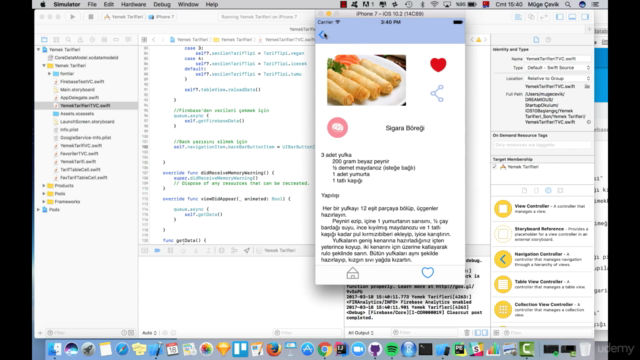
Task: Collapse the Yemek Tarifleri project root
Action: click(39, 49)
